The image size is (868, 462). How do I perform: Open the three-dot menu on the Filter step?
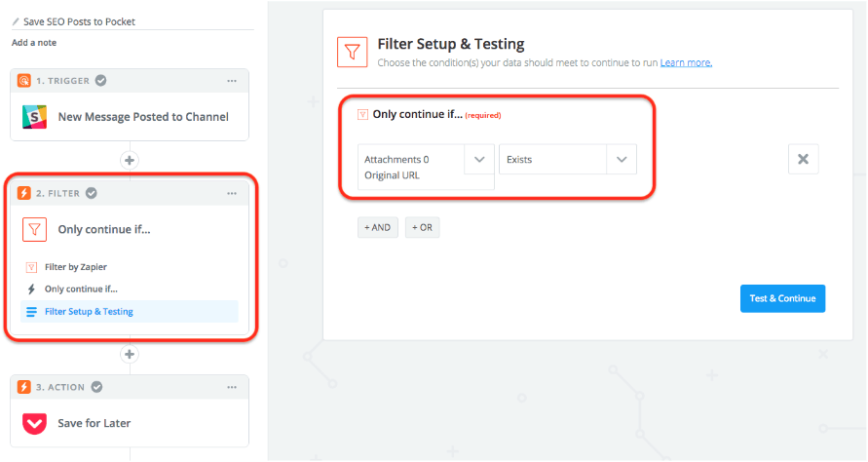pos(232,193)
